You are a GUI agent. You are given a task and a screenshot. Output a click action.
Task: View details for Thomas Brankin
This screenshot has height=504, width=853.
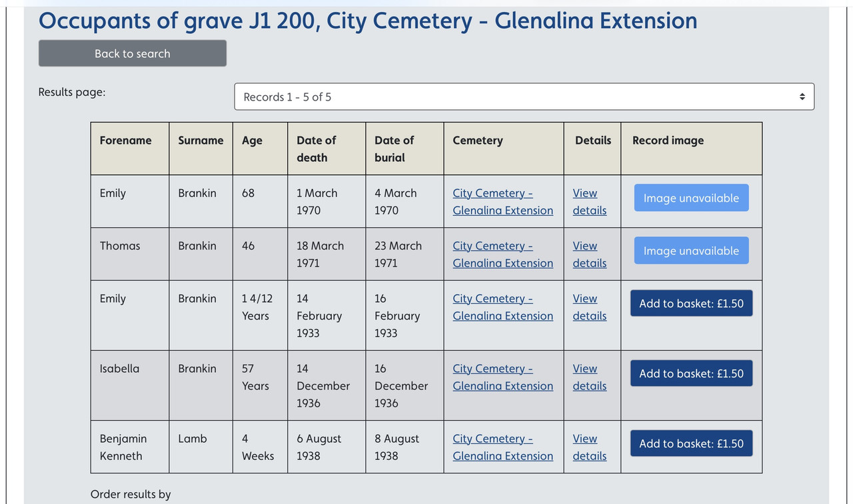590,254
